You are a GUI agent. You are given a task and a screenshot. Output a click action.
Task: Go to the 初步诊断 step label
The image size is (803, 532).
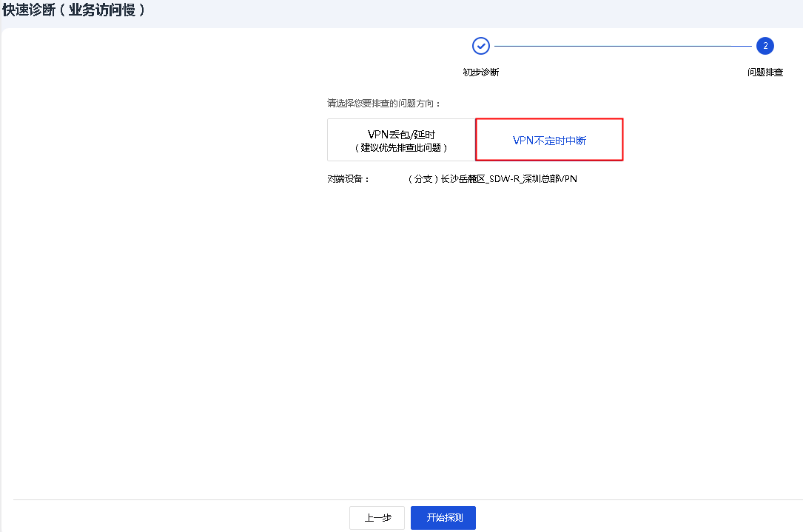[x=481, y=73]
